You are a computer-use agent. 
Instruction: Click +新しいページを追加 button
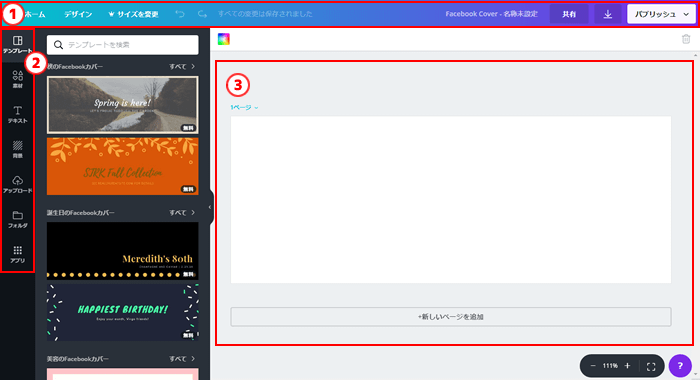pyautogui.click(x=450, y=317)
